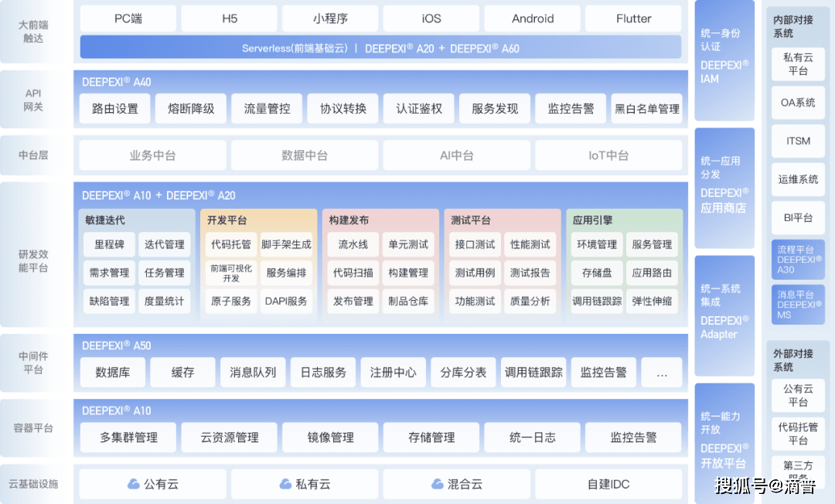The height and width of the screenshot is (504, 835).
Task: Click the "接口测试" box
Action: [475, 244]
